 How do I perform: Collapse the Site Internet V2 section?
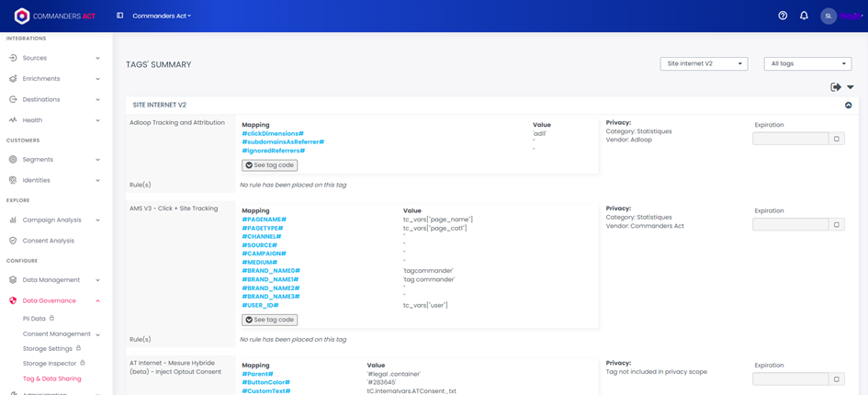coord(848,106)
